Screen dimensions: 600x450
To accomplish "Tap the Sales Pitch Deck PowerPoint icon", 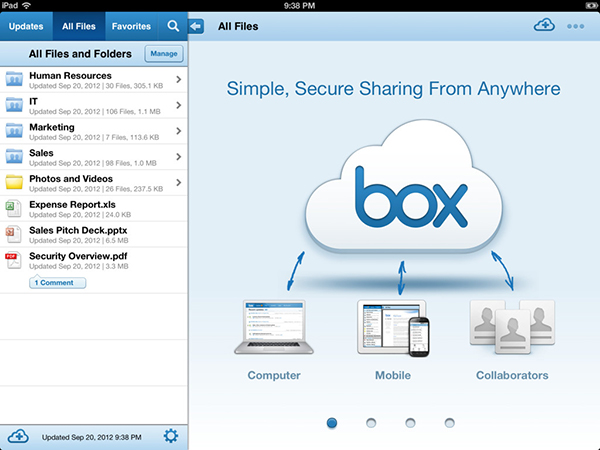I will pos(13,234).
